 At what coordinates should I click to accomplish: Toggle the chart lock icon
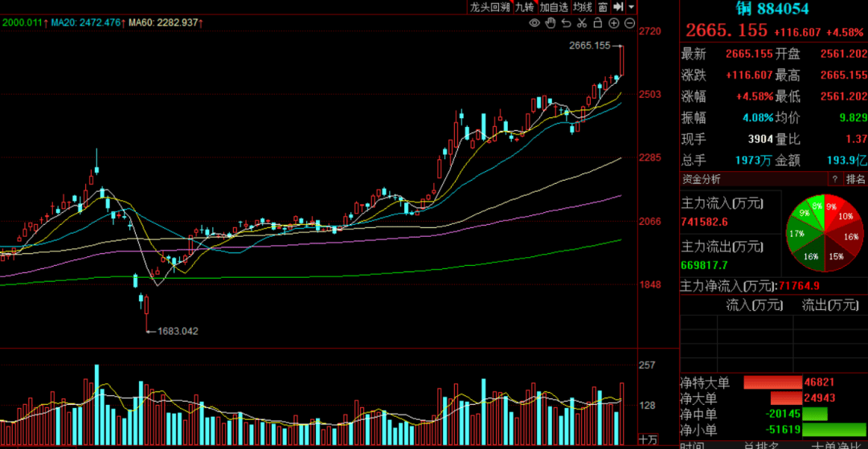pos(599,23)
